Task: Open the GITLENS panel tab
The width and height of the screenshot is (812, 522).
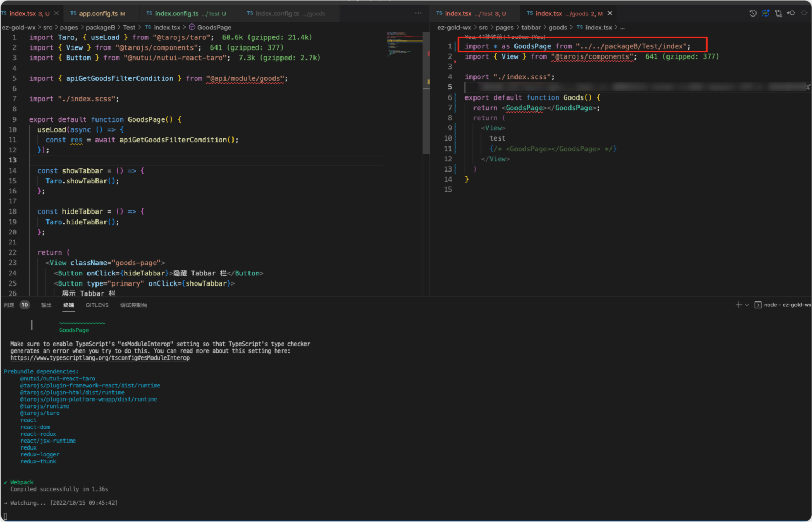Action: (97, 305)
